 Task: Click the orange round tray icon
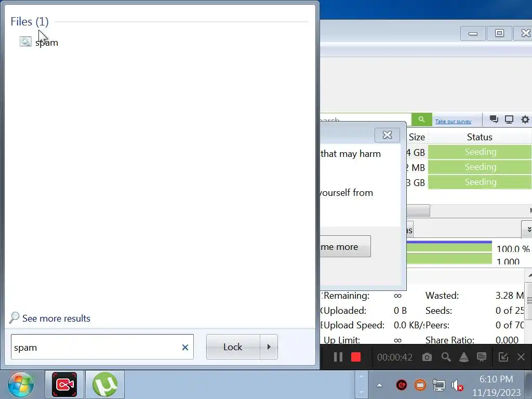pyautogui.click(x=420, y=385)
